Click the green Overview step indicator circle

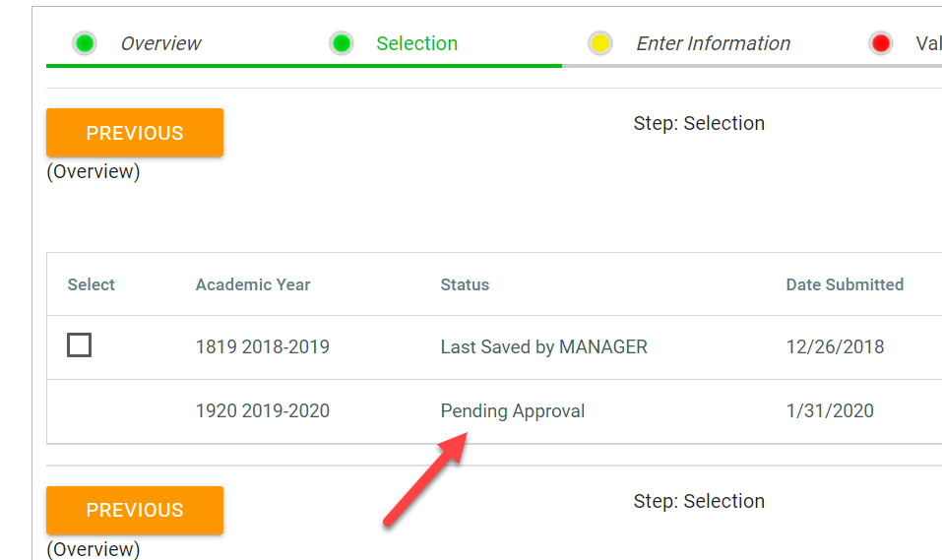click(x=85, y=43)
